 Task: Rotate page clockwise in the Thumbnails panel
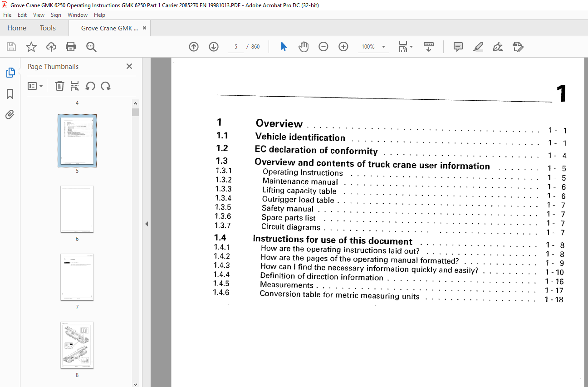106,86
